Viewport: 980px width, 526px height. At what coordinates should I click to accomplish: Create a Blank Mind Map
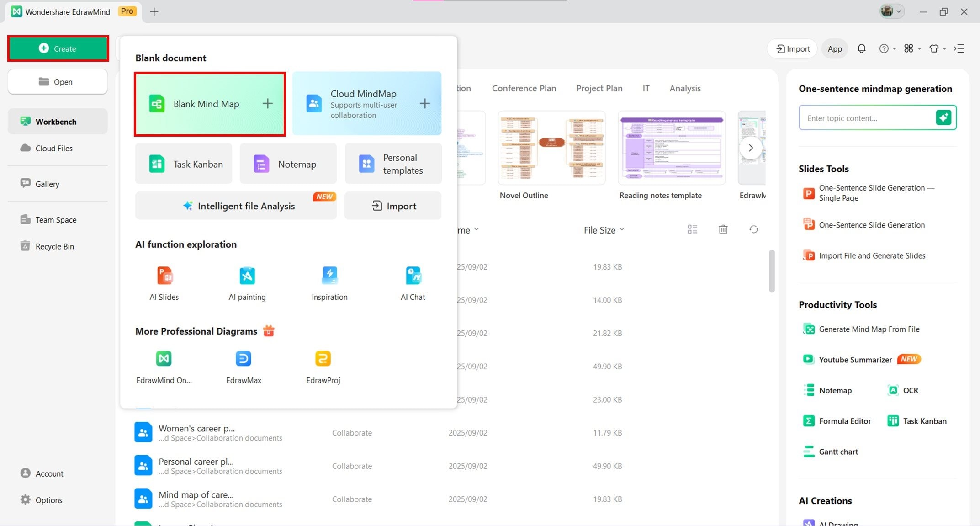click(210, 104)
